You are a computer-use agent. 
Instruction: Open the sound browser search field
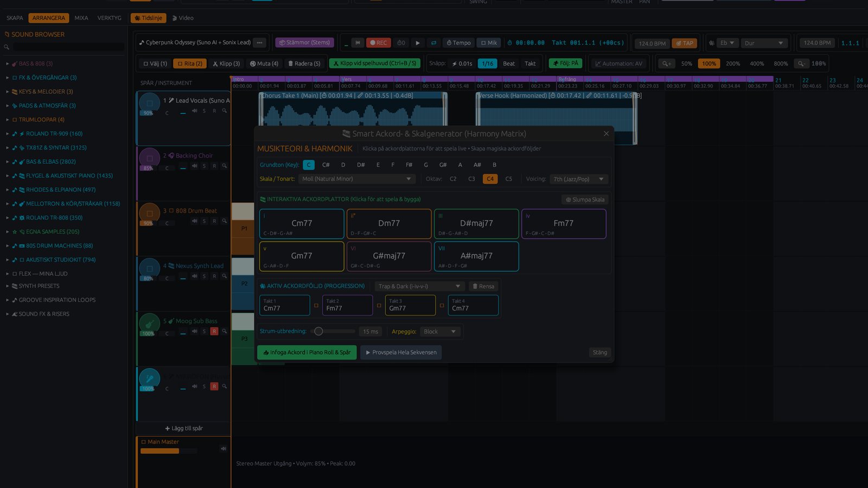[68, 47]
